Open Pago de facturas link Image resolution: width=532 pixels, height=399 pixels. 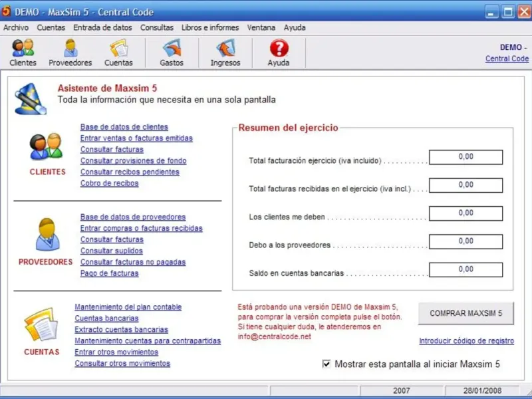(109, 273)
